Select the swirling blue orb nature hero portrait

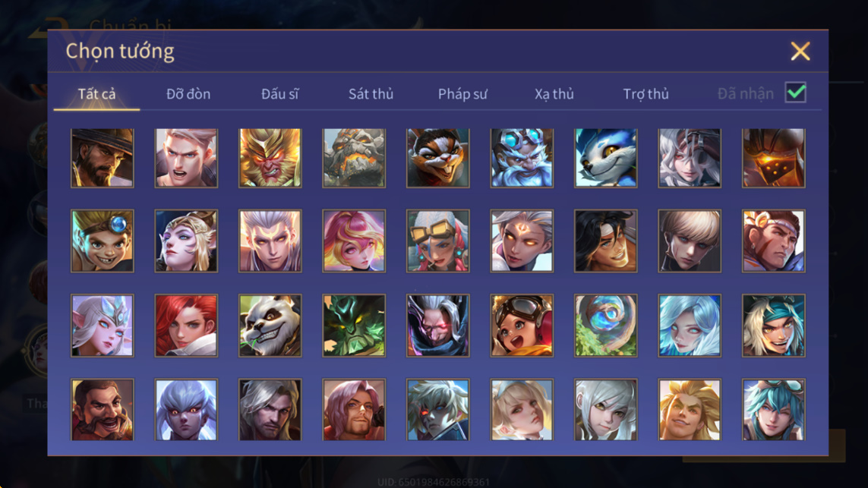[x=605, y=326]
